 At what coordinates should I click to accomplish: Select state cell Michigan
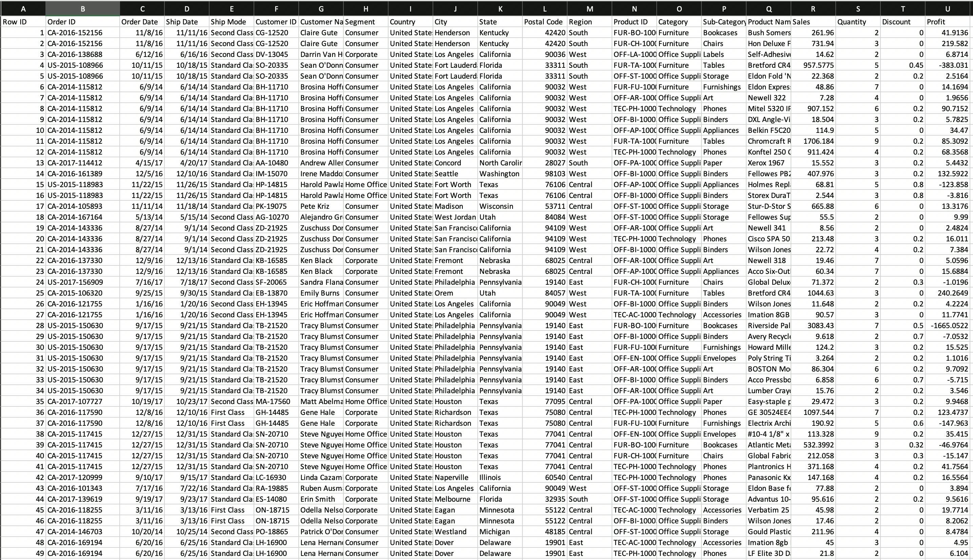(x=500, y=532)
